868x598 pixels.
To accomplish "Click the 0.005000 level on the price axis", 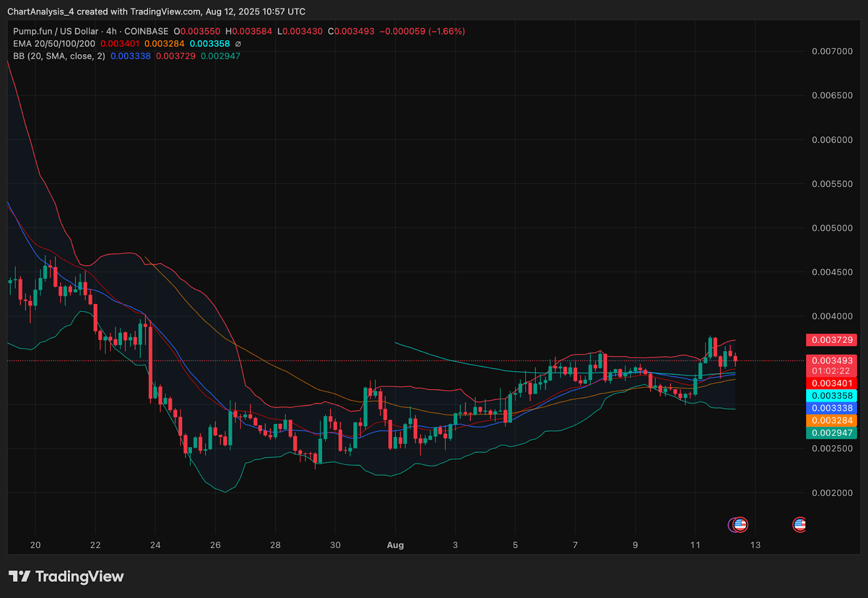I will [832, 228].
